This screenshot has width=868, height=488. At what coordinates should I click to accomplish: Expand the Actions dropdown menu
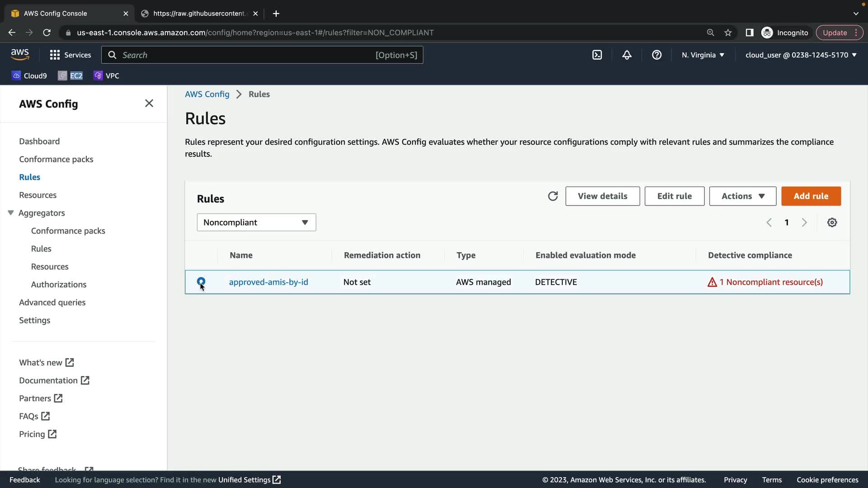pos(742,196)
